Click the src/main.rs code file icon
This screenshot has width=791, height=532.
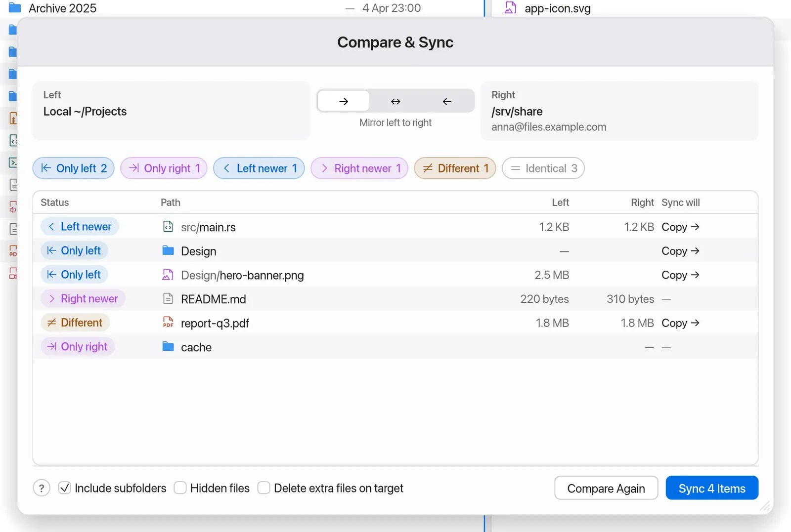(168, 227)
